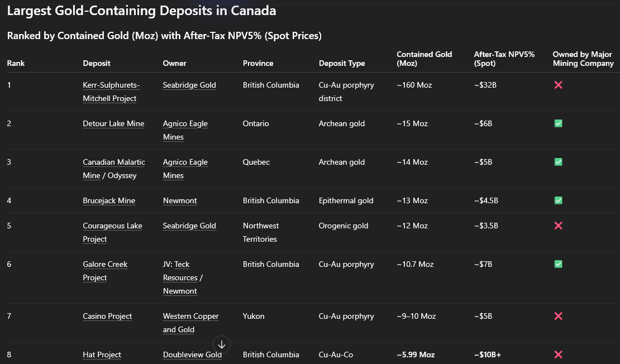Open the Detour Lake Mine link
Viewport: 620px width, 364px height.
pos(113,123)
